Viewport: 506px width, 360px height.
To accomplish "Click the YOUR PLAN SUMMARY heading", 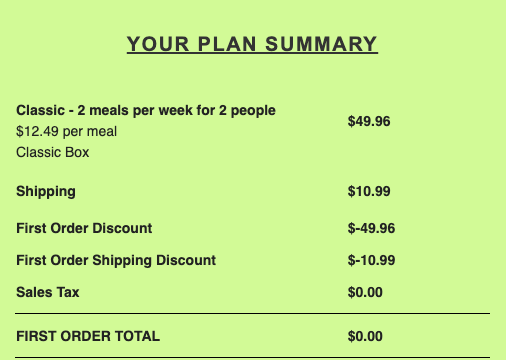I will 252,44.
